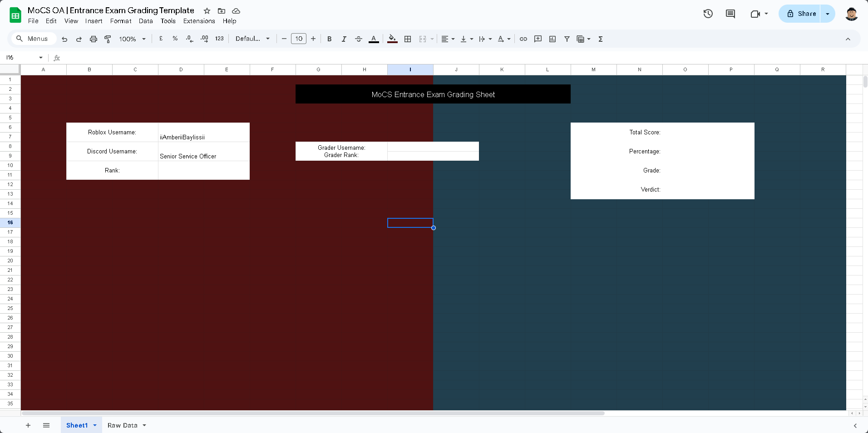Expand the default font dropdown
The height and width of the screenshot is (433, 868).
click(252, 39)
